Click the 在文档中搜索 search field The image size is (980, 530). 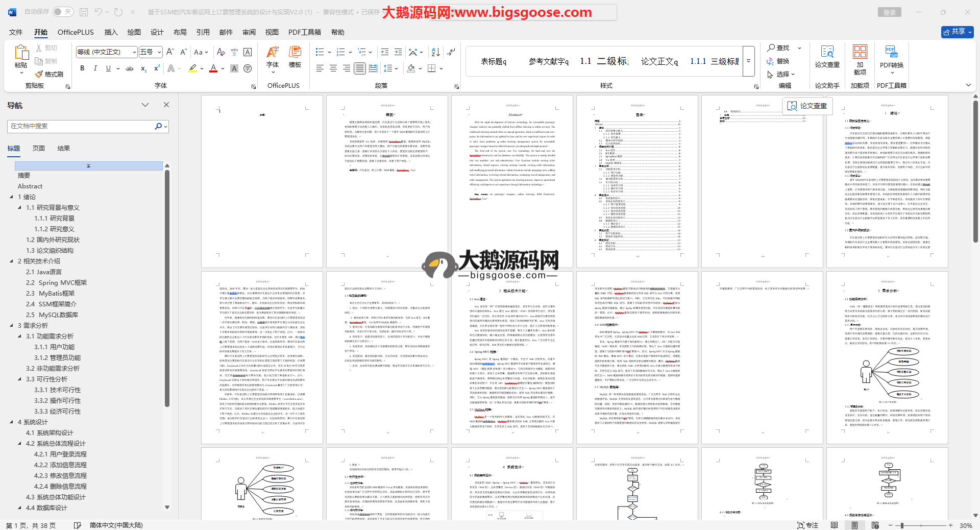pos(82,126)
